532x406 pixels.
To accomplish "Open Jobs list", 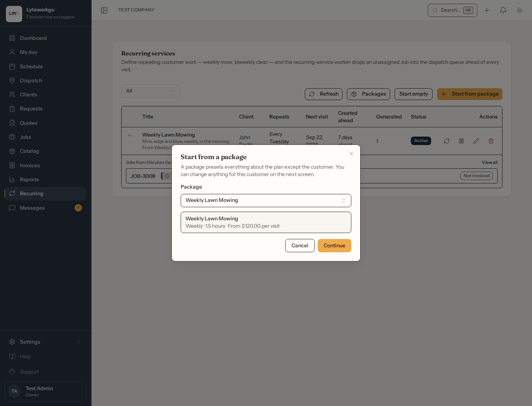I will 45,137.
